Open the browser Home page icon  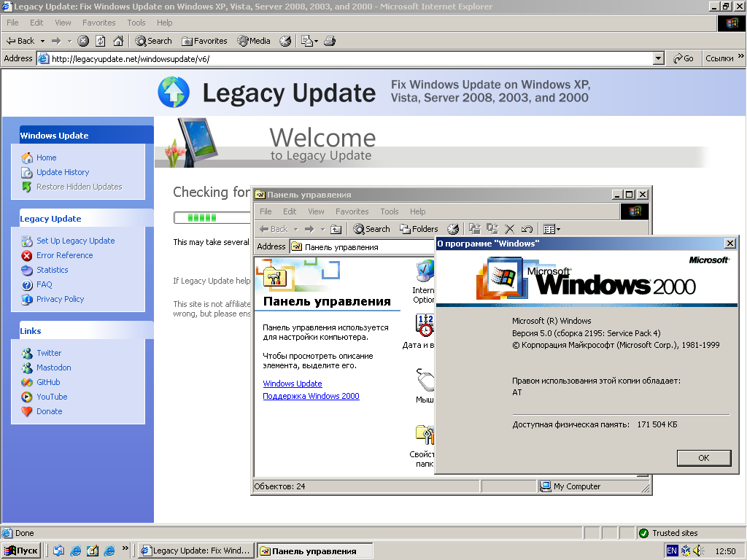tap(119, 41)
